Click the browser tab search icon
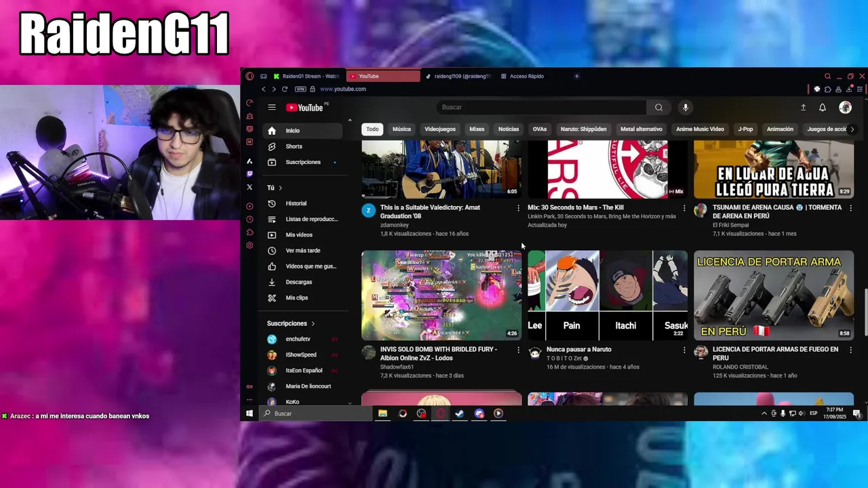 click(827, 76)
